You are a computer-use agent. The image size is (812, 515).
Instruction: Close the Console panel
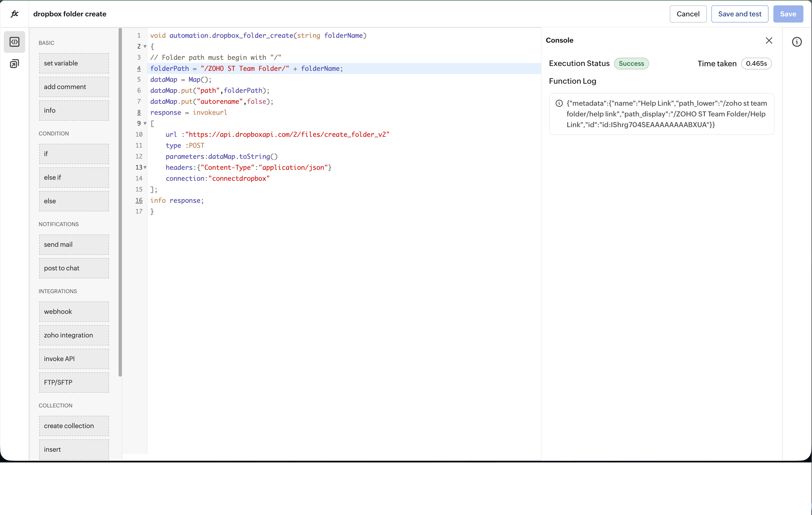pyautogui.click(x=769, y=41)
